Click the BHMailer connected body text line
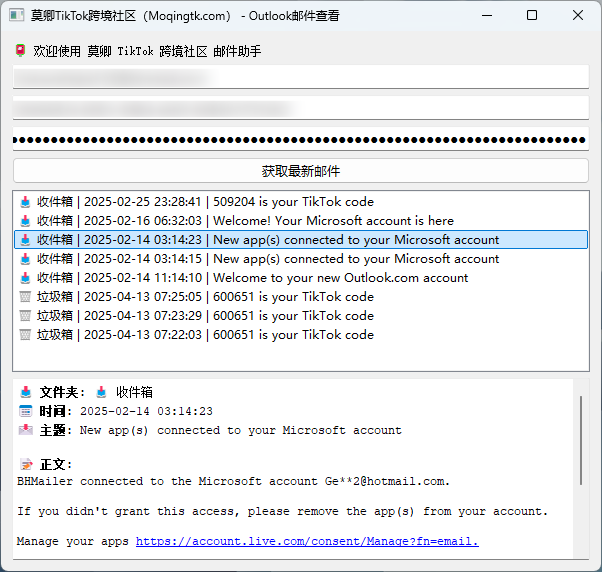 233,481
